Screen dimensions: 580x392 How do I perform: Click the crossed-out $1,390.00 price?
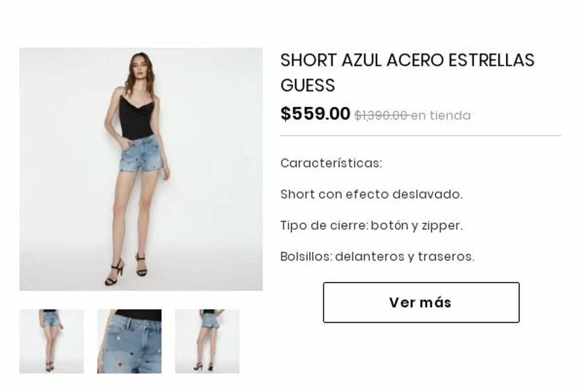[381, 116]
